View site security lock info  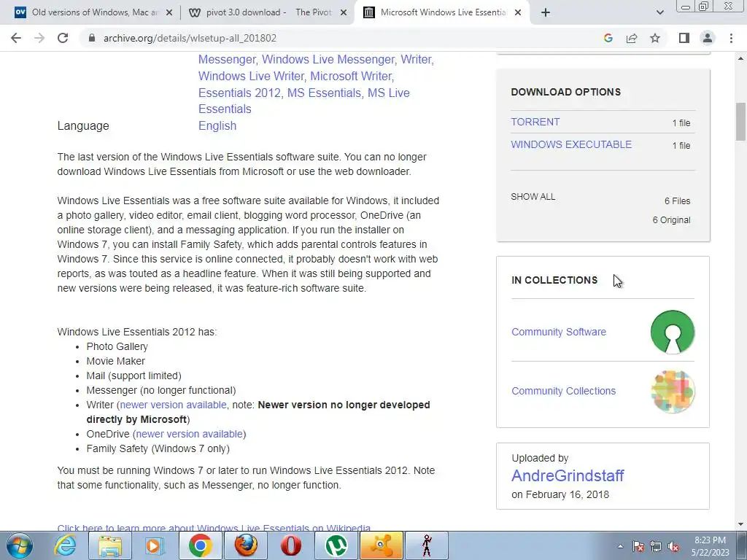point(92,38)
